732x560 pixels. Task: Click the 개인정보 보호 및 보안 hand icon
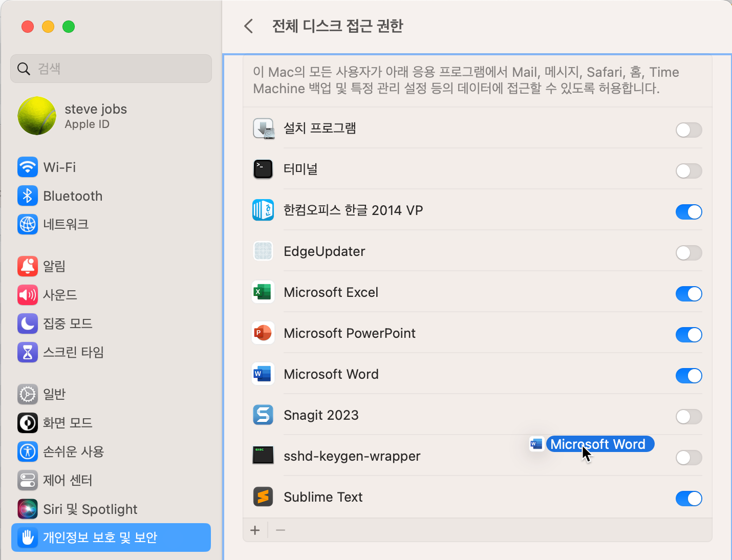click(x=28, y=537)
